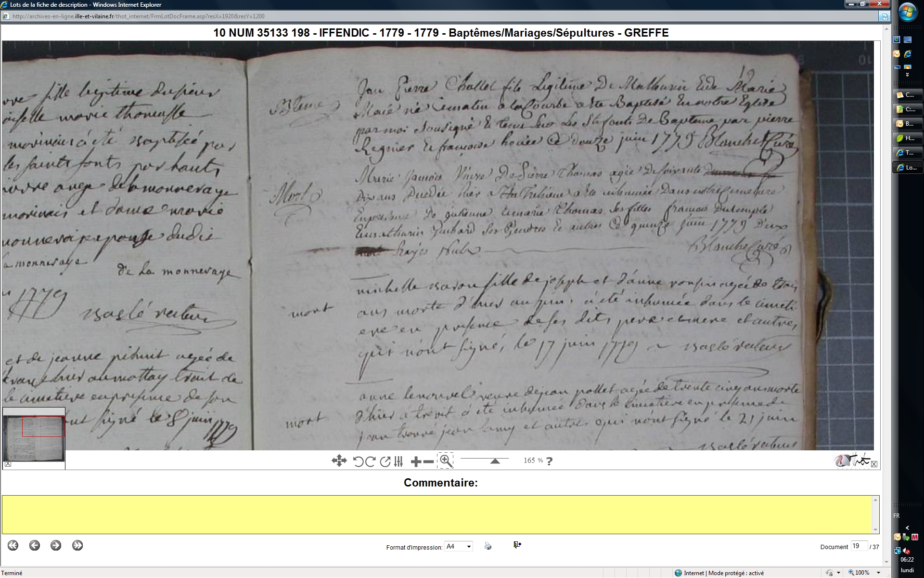Rotate image counterclockwise
Image resolution: width=924 pixels, height=578 pixels.
pos(358,461)
